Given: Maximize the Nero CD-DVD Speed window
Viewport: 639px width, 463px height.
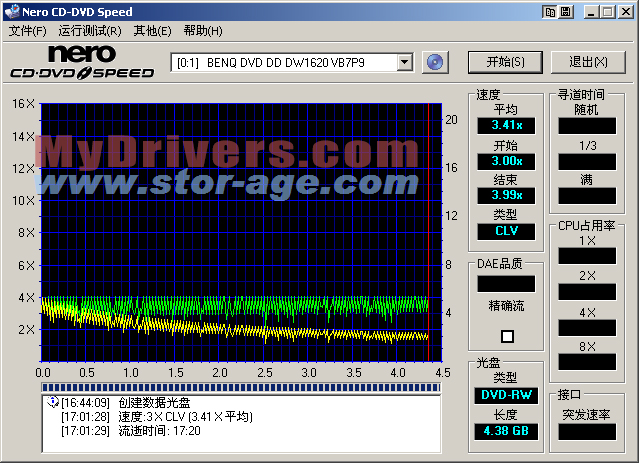Looking at the screenshot, I should (607, 11).
